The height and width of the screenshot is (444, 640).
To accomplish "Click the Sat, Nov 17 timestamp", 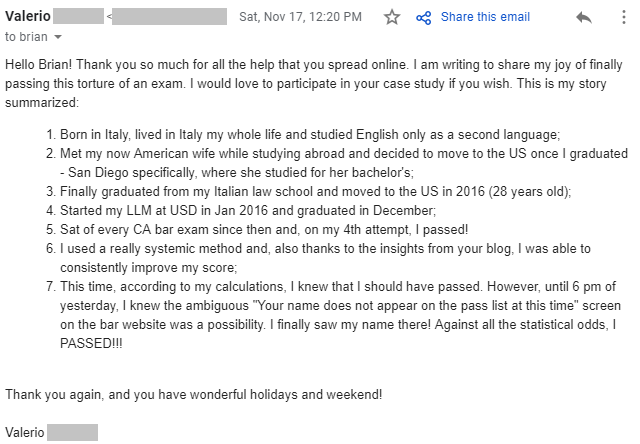I will tap(300, 17).
